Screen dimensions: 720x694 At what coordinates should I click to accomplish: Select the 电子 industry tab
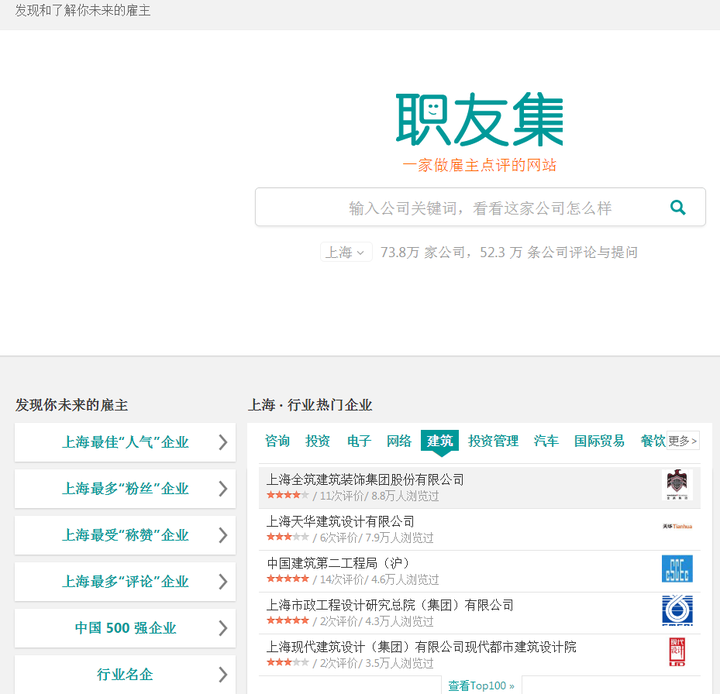click(359, 441)
